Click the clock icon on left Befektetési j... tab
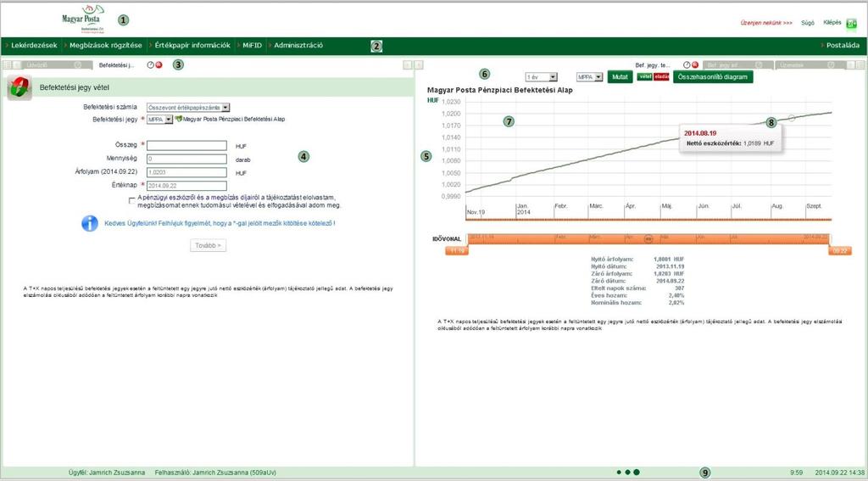 click(x=150, y=64)
